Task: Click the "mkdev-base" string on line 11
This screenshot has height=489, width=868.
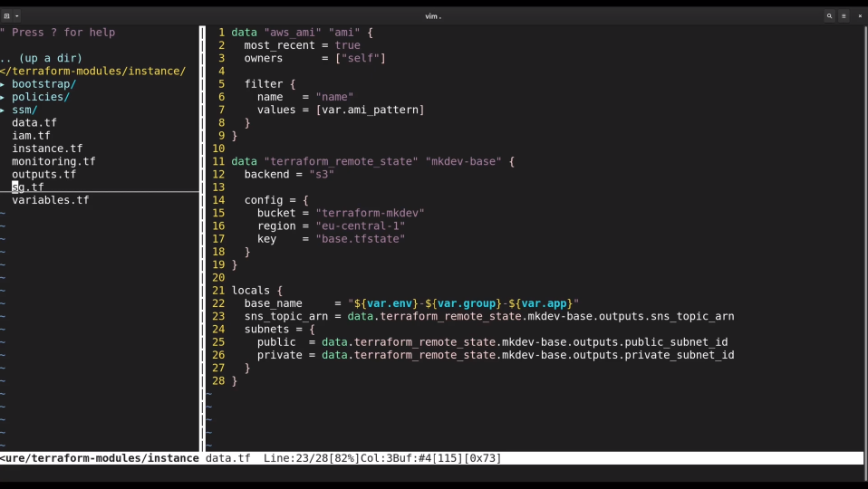Action: point(463,161)
